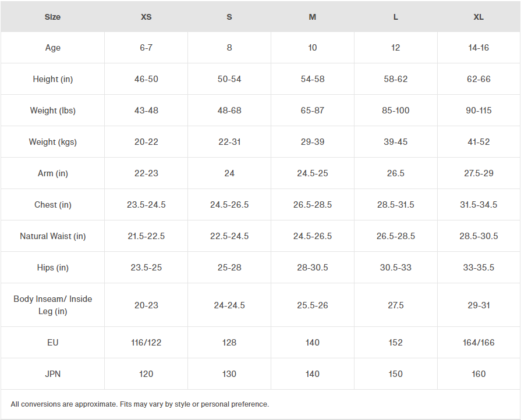
Task: Select the M size column header
Action: click(313, 17)
